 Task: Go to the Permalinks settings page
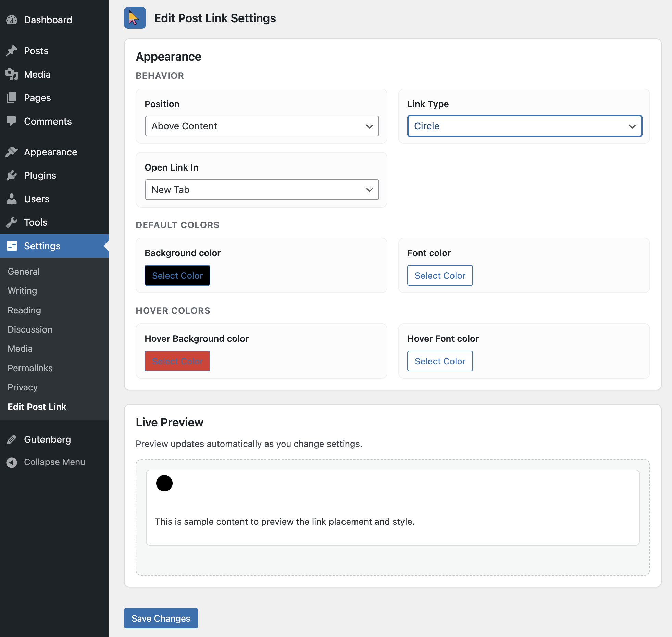coord(30,368)
